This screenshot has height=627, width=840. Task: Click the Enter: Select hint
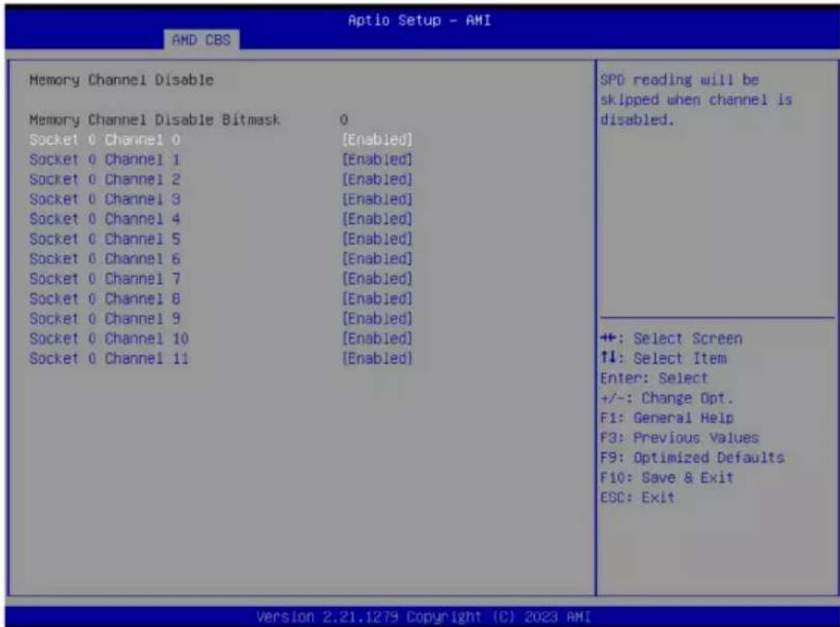tap(654, 378)
